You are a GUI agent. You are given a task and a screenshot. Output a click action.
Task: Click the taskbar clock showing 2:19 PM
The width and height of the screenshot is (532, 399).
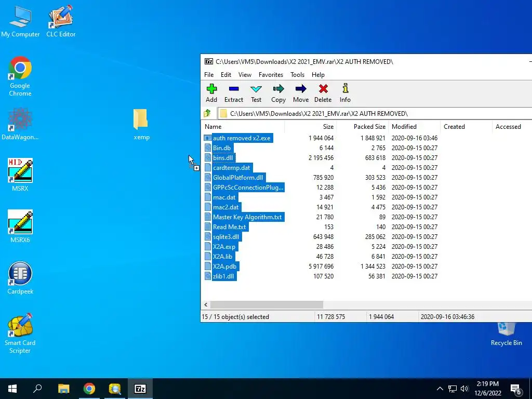[487, 389]
